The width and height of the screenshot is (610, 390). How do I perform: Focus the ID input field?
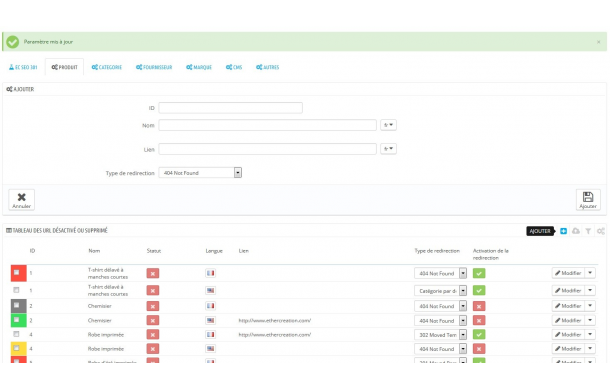[230, 108]
